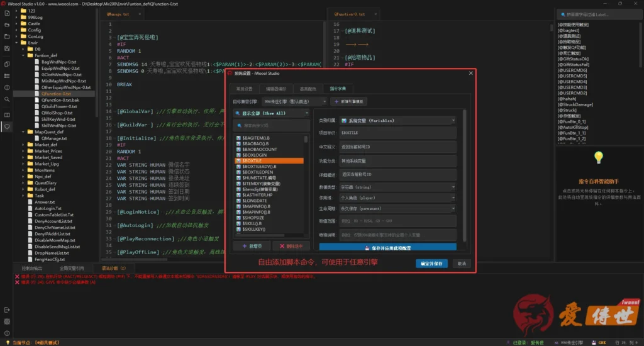Click the logout arrow icon at sidebar bottom

tap(7, 310)
